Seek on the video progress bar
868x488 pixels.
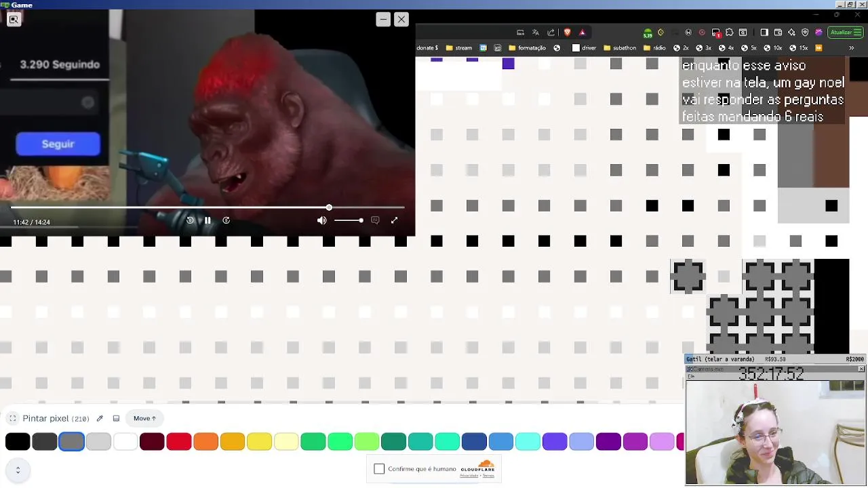[x=208, y=207]
